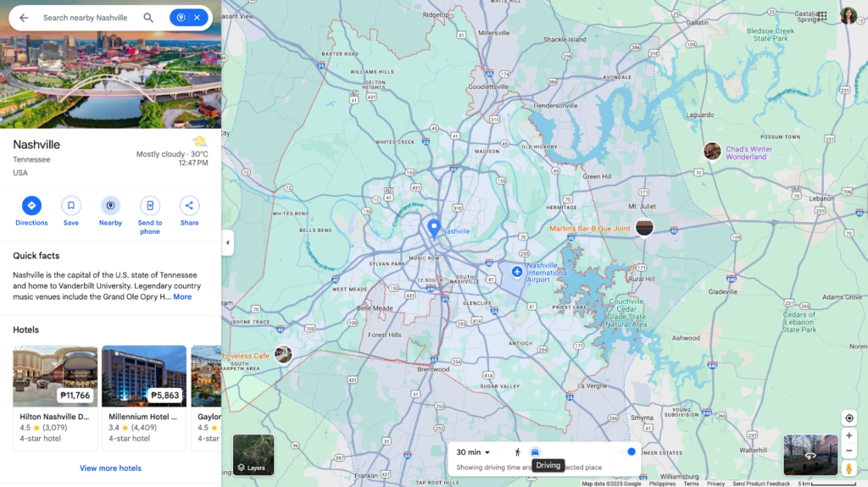Click the Mt. Juliet map label
The width and height of the screenshot is (868, 487).
[x=643, y=207]
